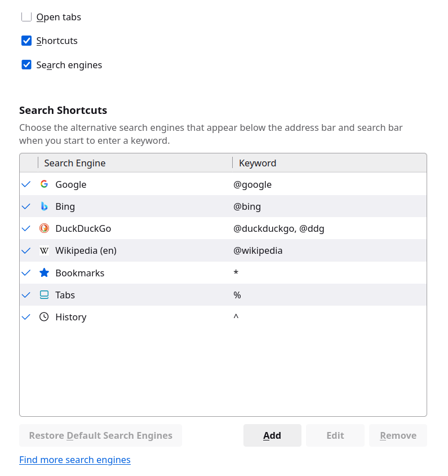The image size is (448, 476).
Task: Click the DuckDuckGo icon
Action: click(44, 228)
